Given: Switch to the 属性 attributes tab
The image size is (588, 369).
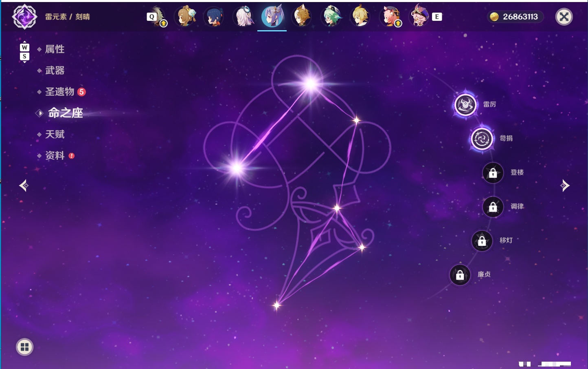Looking at the screenshot, I should click(x=55, y=49).
